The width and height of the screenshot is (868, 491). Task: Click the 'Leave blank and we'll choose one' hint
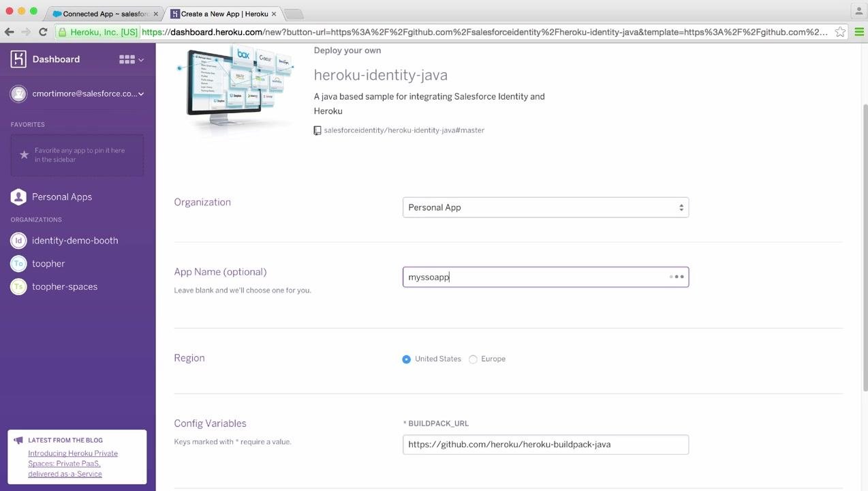point(243,291)
